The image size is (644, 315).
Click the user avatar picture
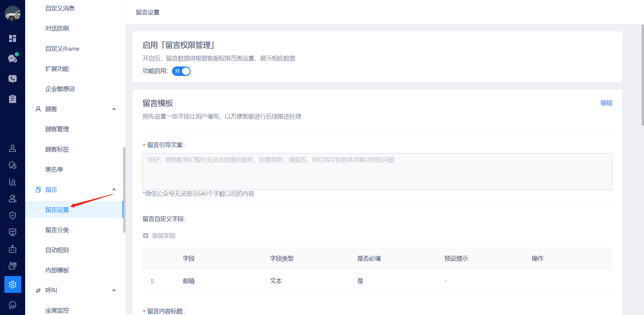[12, 13]
